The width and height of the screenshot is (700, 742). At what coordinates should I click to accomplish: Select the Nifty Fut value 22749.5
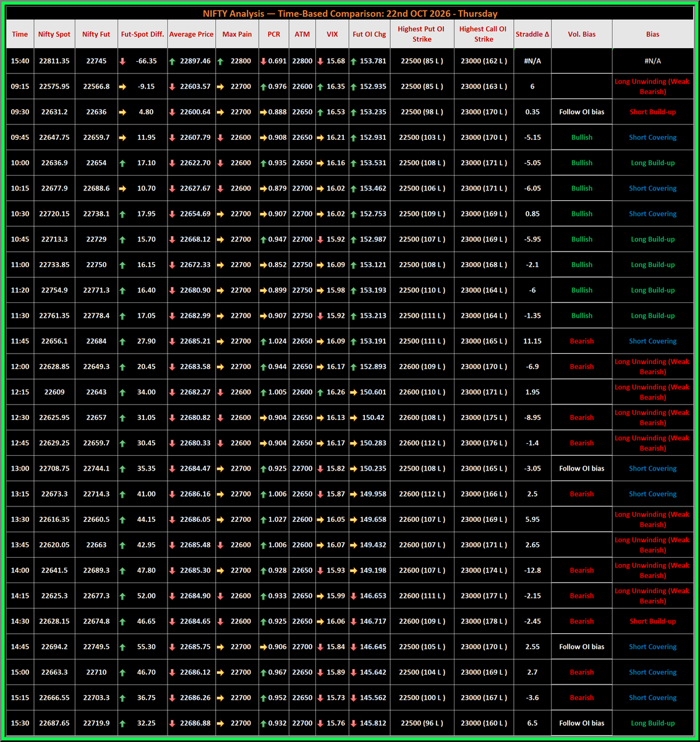[x=96, y=647]
